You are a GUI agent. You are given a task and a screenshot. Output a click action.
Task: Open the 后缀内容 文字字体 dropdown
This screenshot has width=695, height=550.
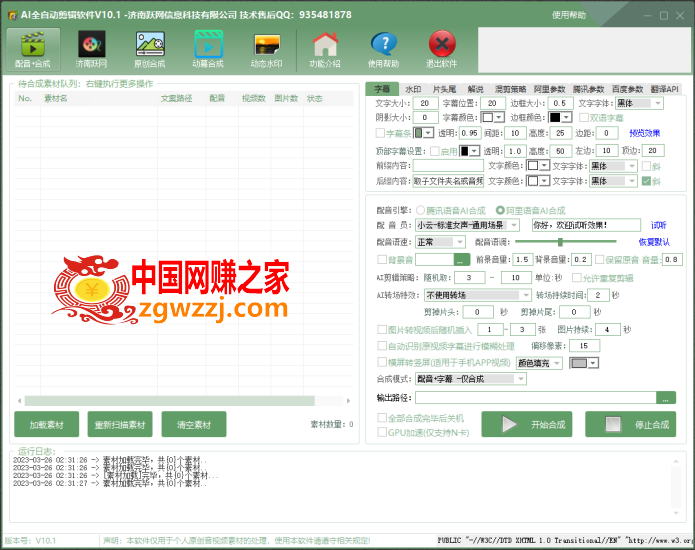click(632, 181)
